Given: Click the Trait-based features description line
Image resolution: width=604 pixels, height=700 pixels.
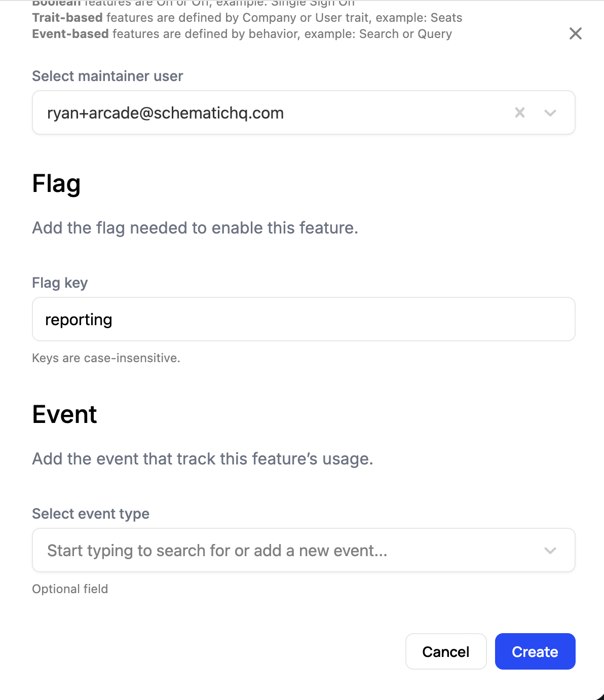Looking at the screenshot, I should 247,18.
